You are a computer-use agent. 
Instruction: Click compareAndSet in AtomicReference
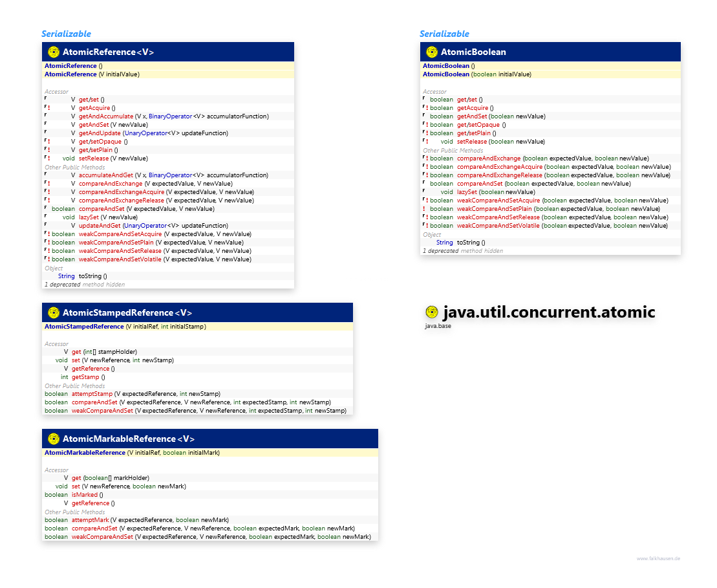coord(102,209)
